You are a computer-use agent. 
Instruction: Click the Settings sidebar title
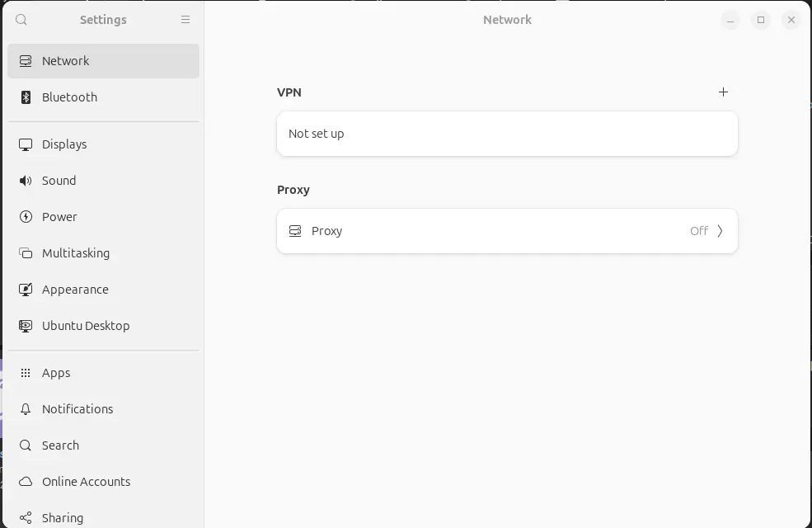[x=103, y=20]
